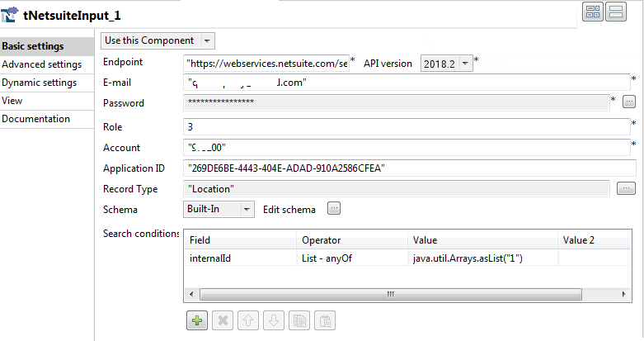Add a new search condition row
644x341 pixels.
point(197,320)
